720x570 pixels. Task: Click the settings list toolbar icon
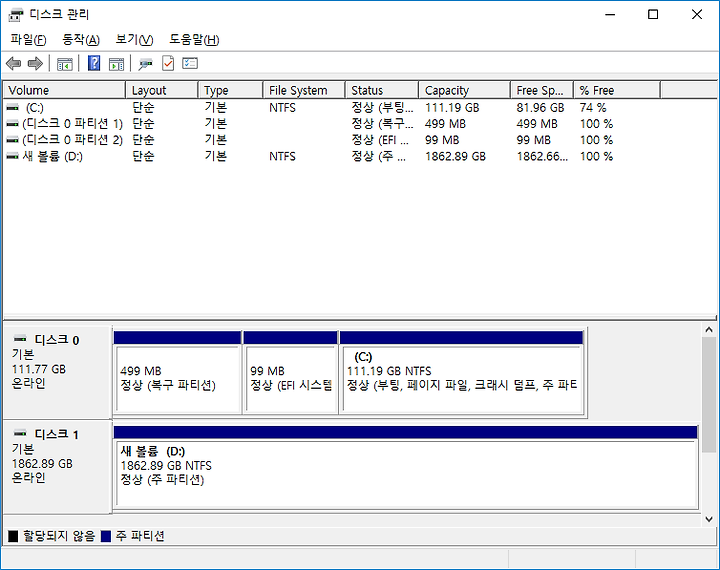(x=190, y=63)
